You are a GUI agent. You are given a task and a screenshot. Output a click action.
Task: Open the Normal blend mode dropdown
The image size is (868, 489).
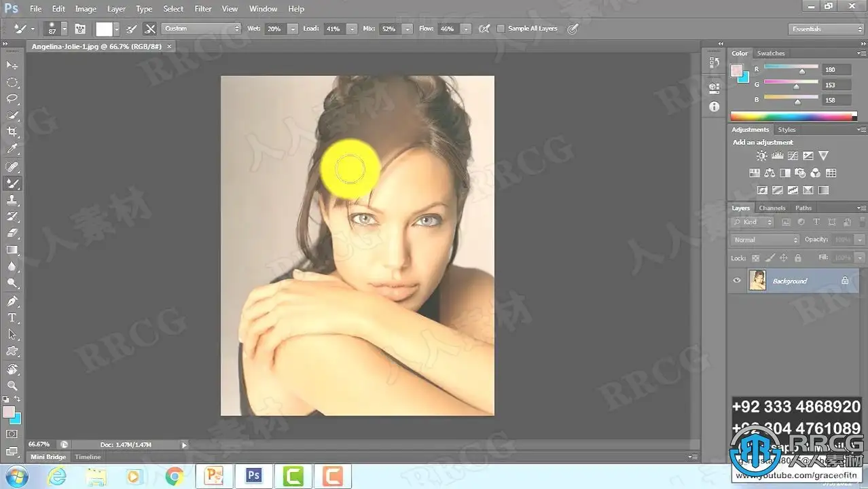tap(765, 240)
